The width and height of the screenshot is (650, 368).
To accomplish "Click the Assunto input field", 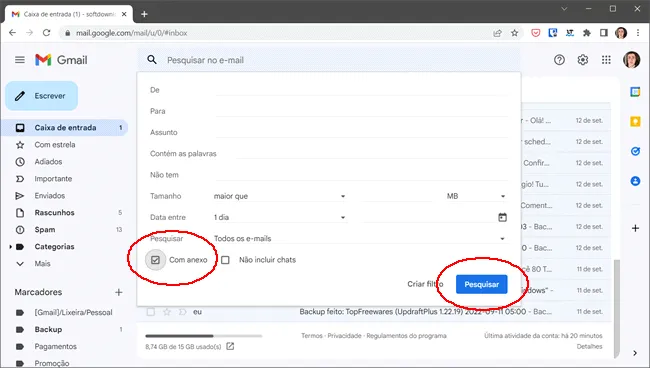I will [361, 132].
